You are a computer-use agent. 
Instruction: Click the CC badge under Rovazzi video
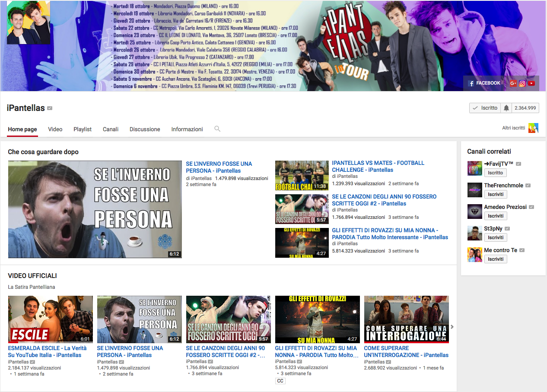280,381
